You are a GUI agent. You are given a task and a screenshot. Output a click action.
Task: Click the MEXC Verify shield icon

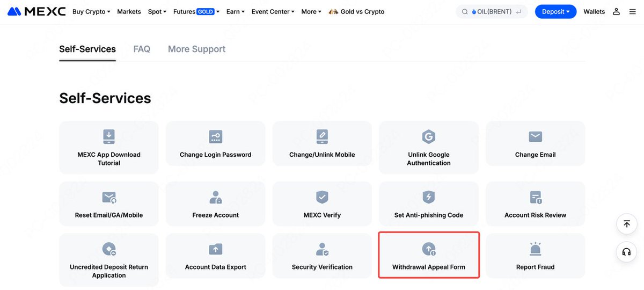322,197
